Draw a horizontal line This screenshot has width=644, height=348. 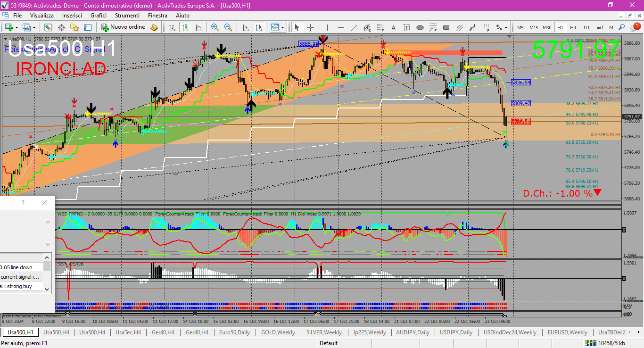[341, 27]
